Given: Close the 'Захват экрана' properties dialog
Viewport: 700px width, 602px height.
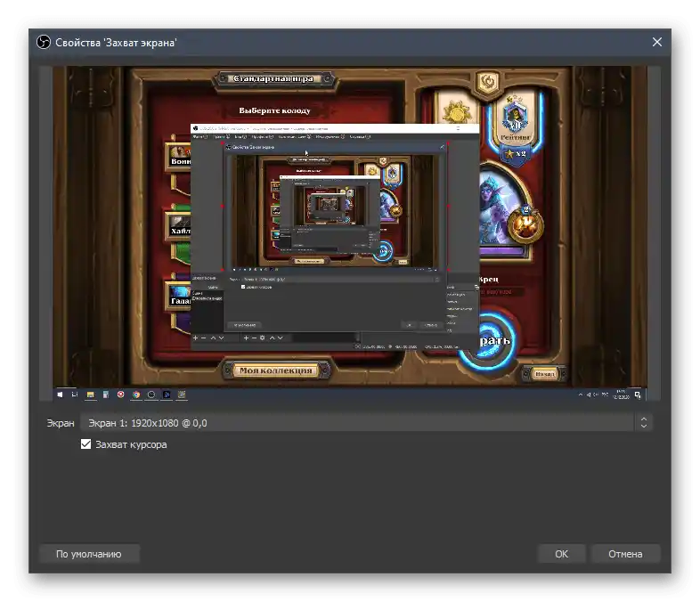Looking at the screenshot, I should [656, 42].
